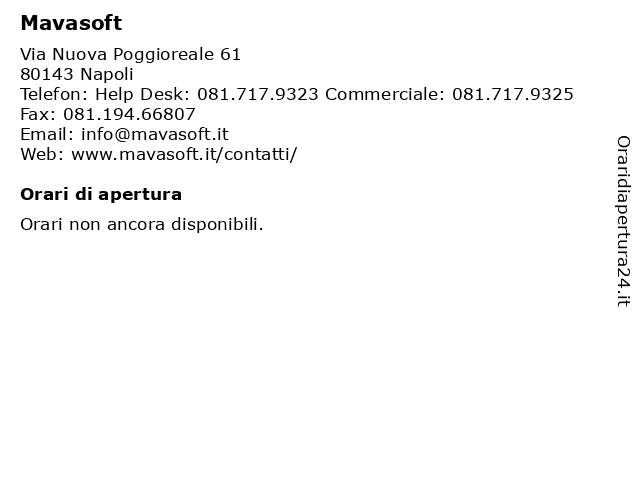Click the Commerciale number 081.717.9325
This screenshot has height=480, width=640.
[x=513, y=94]
